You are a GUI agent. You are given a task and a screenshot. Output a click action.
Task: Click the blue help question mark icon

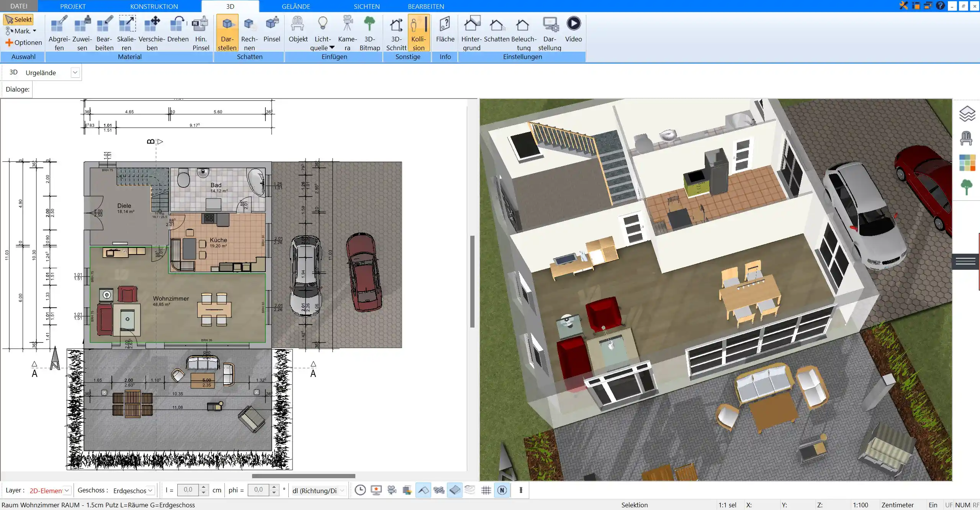(940, 5)
